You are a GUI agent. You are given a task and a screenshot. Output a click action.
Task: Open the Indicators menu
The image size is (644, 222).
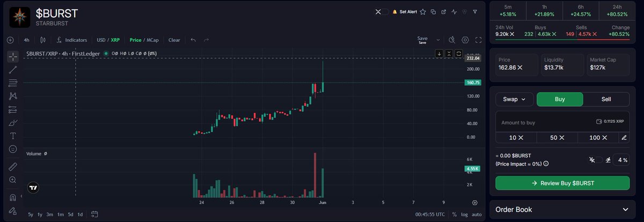point(72,40)
